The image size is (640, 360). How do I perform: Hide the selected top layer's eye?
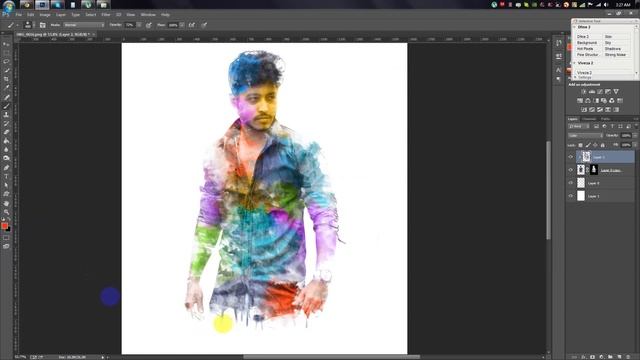[571, 157]
